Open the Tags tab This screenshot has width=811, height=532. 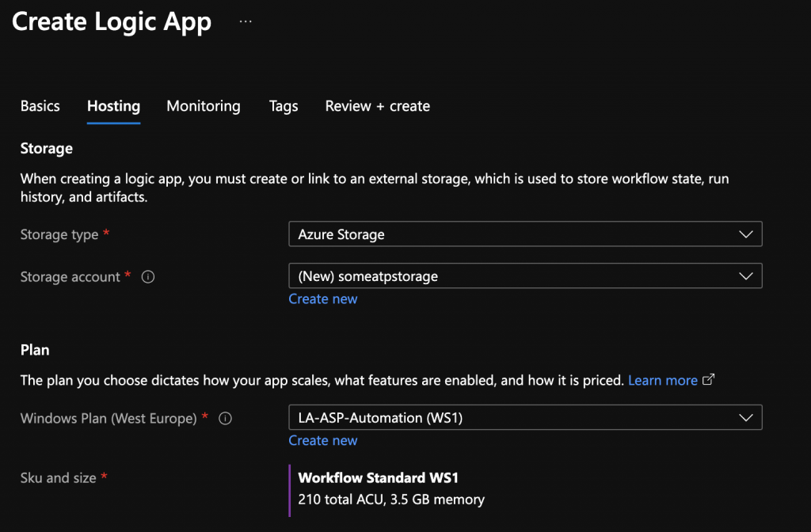point(284,106)
